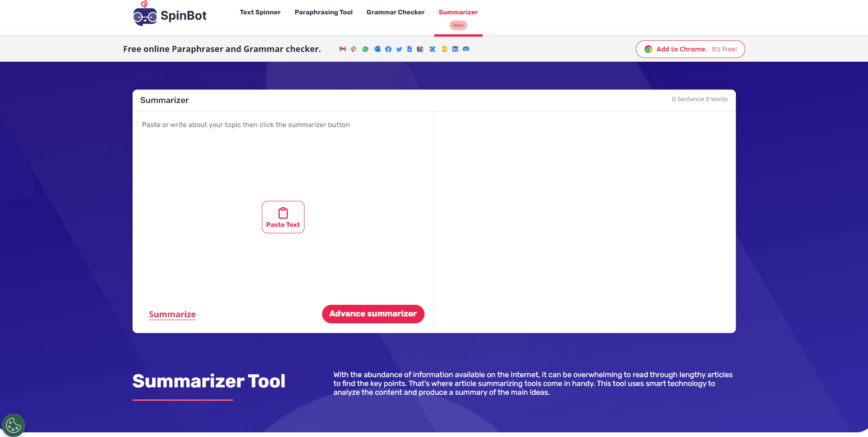Screen dimensions: 868x437
Task: Click the Gmail icon
Action: (342, 49)
